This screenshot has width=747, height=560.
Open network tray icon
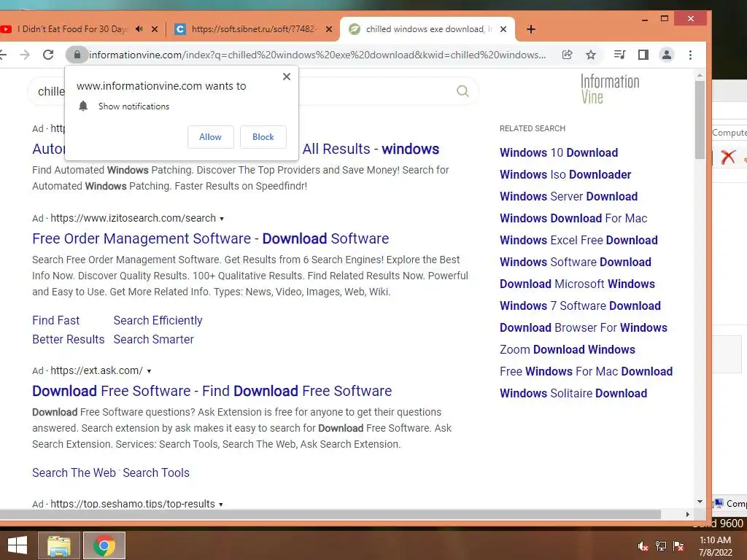(x=661, y=546)
